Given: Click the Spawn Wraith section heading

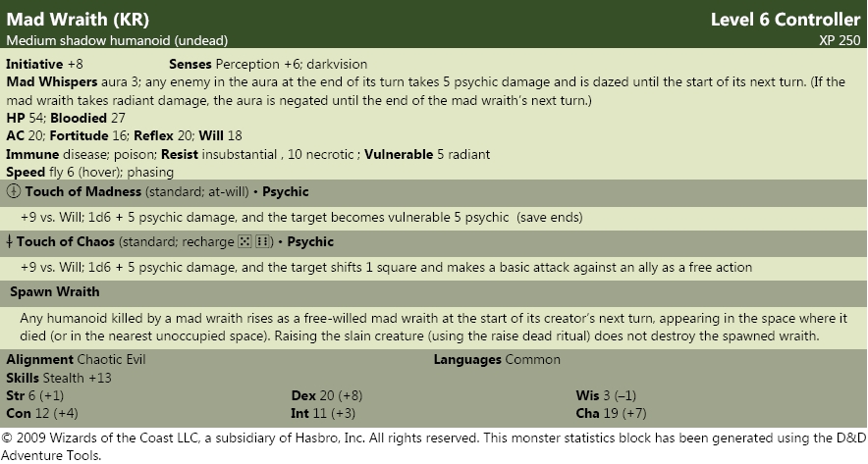Looking at the screenshot, I should click(x=55, y=292).
